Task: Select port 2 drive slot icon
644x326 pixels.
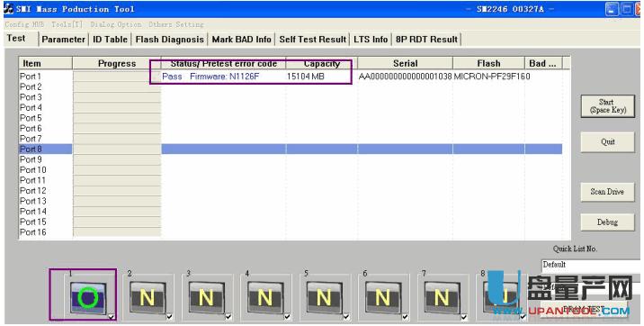Action: pos(148,297)
